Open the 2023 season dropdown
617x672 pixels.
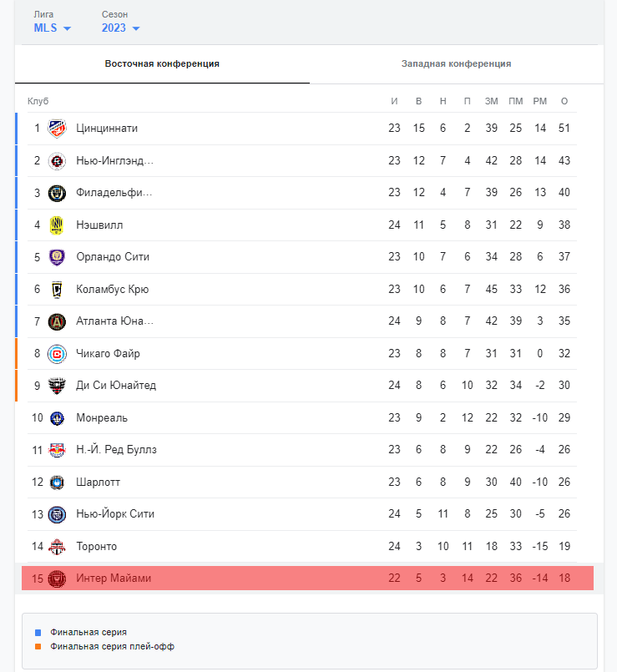click(x=120, y=28)
